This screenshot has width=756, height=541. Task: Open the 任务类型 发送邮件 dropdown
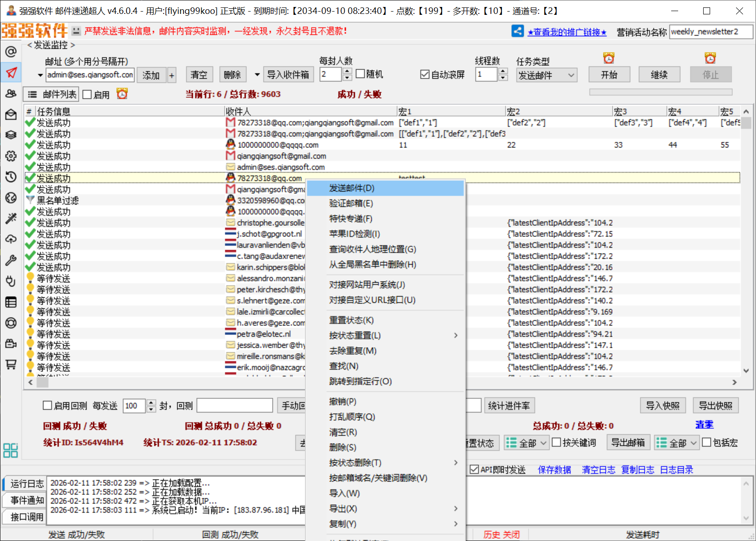[546, 75]
